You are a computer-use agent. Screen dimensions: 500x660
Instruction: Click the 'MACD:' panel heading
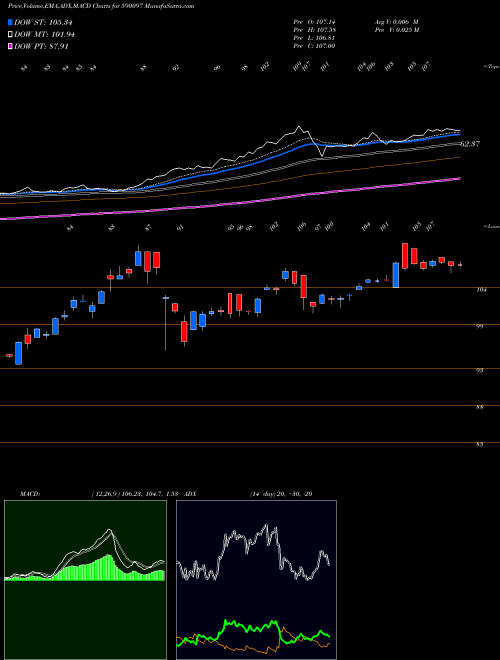30,494
